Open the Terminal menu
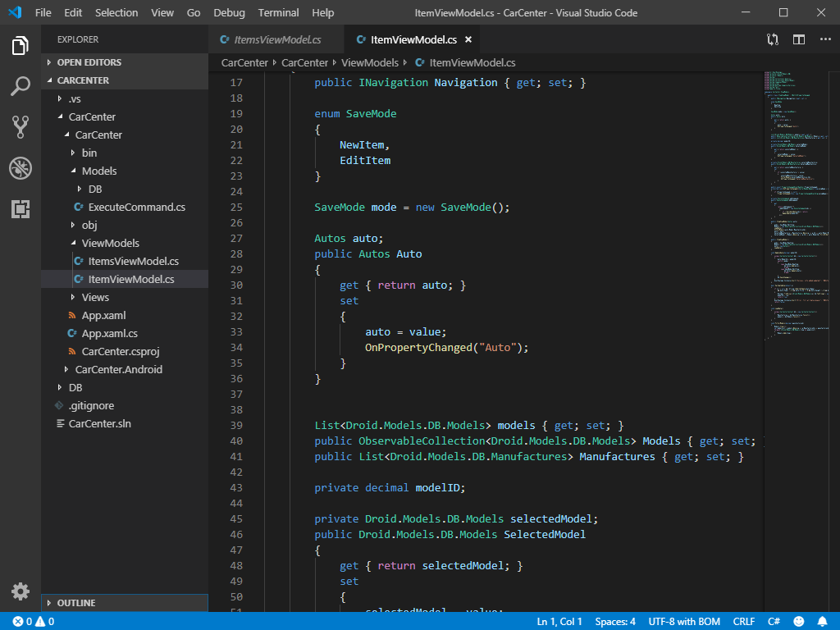840x630 pixels. [278, 12]
